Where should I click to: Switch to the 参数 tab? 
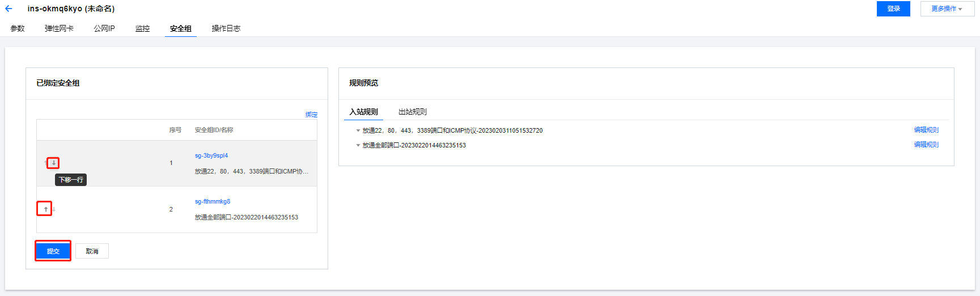click(18, 28)
